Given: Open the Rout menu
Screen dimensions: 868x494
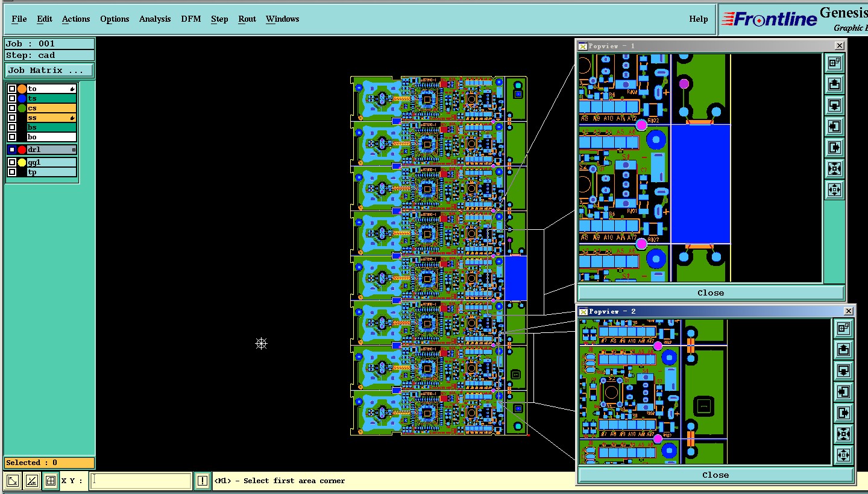Looking at the screenshot, I should pos(247,19).
